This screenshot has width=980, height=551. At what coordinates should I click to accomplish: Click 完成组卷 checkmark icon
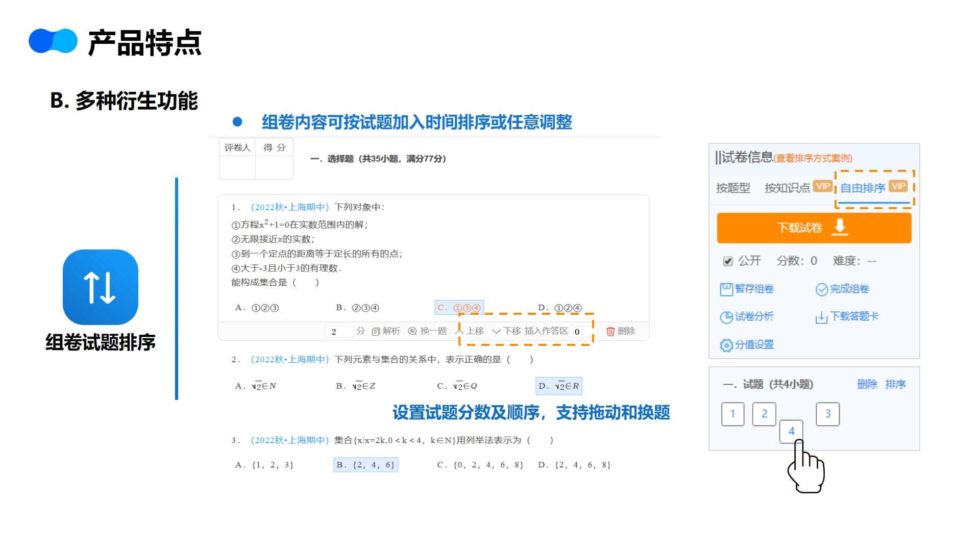[x=821, y=289]
